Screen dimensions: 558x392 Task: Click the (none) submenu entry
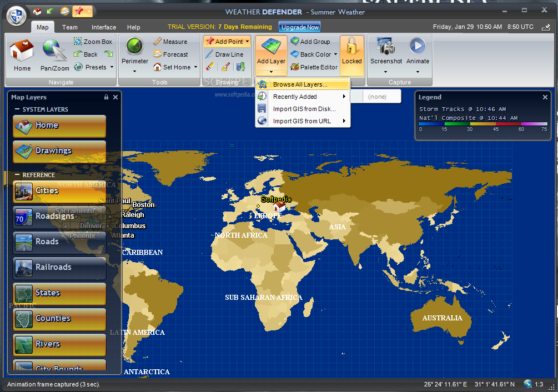pos(376,97)
